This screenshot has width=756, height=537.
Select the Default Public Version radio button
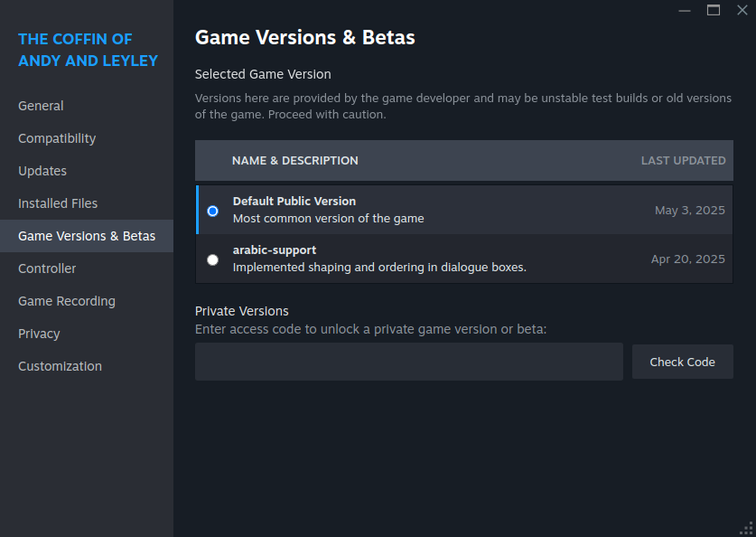point(212,211)
